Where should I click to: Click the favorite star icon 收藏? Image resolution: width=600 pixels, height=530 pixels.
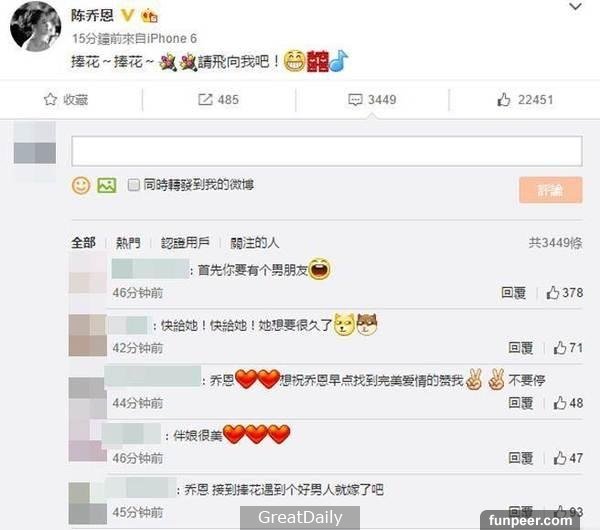50,99
